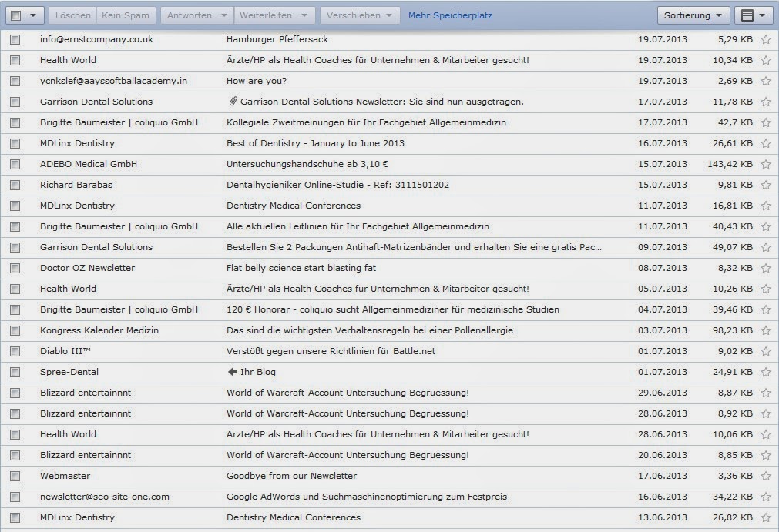The image size is (779, 532).
Task: Check the Doctor OZ Newsletter email
Action: (15, 268)
